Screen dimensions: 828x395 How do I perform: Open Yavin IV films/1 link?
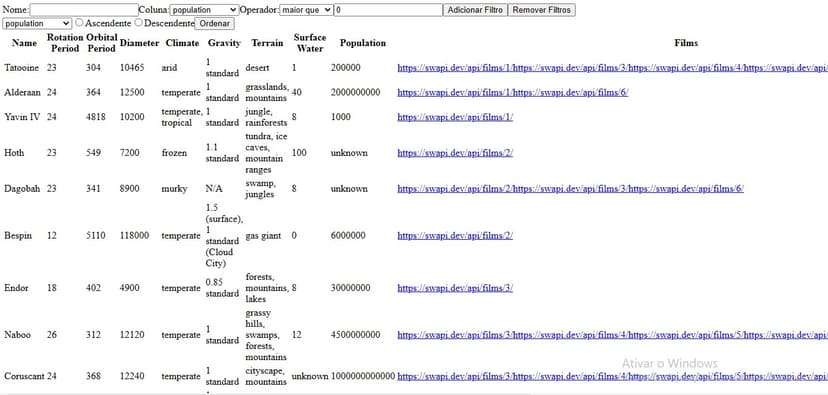click(455, 117)
